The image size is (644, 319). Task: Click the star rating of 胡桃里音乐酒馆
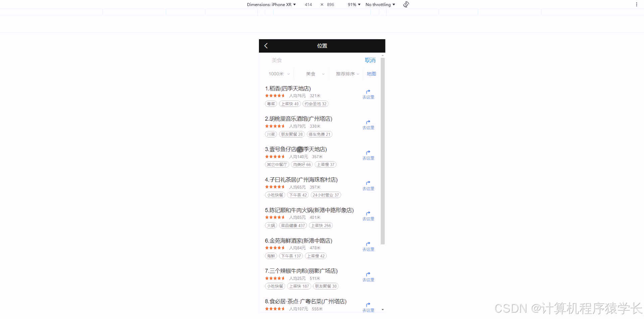pos(275,126)
